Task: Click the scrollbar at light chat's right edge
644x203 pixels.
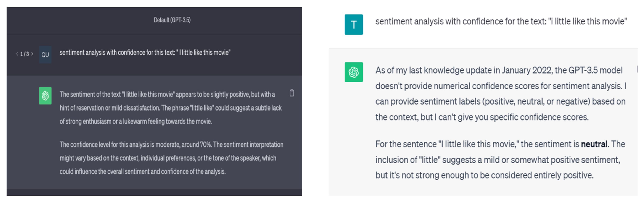Action: point(637,69)
